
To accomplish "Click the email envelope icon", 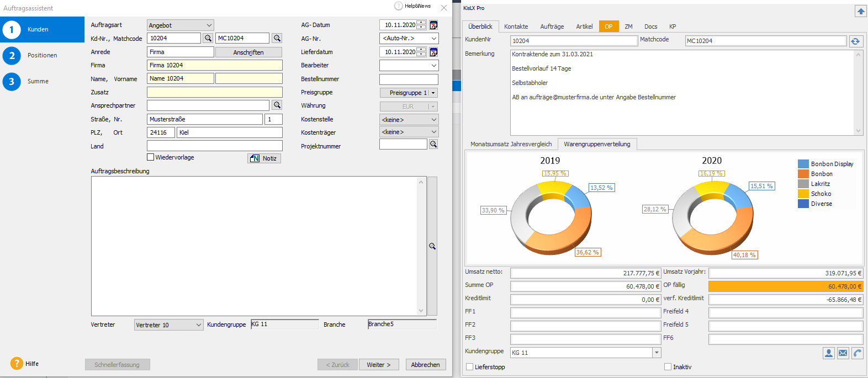I will pos(843,353).
